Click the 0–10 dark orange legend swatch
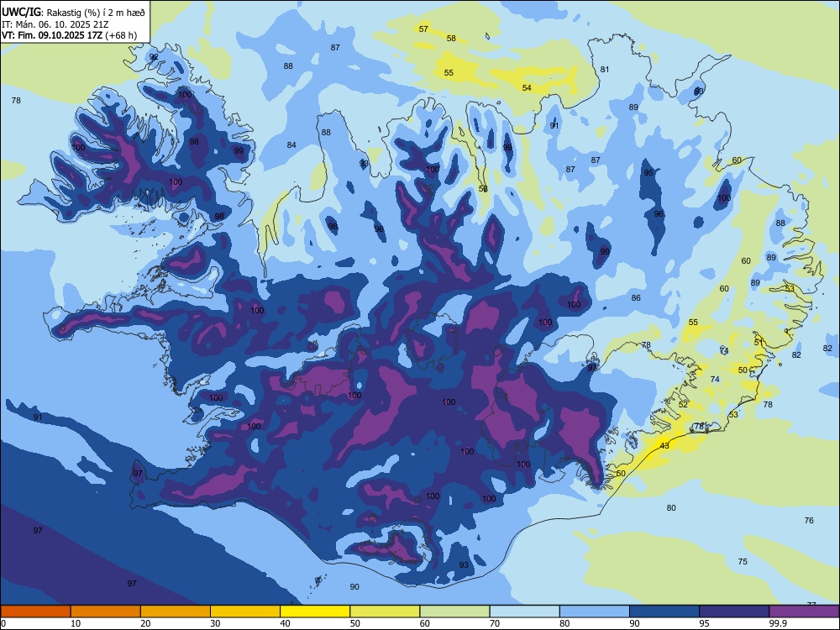This screenshot has height=630, width=840. 35,612
